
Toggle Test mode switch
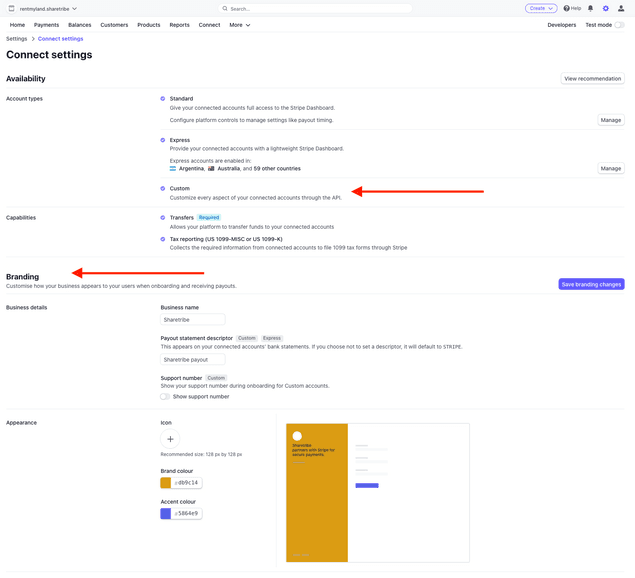click(x=619, y=25)
